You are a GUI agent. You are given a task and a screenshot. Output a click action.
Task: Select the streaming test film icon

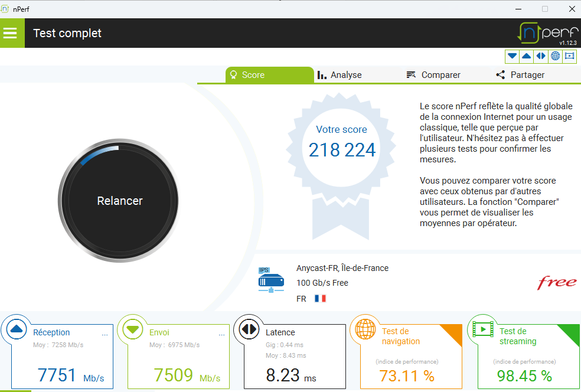570,56
